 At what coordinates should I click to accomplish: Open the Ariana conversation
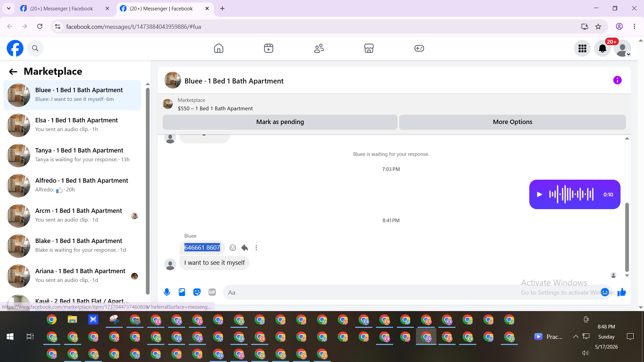point(72,276)
